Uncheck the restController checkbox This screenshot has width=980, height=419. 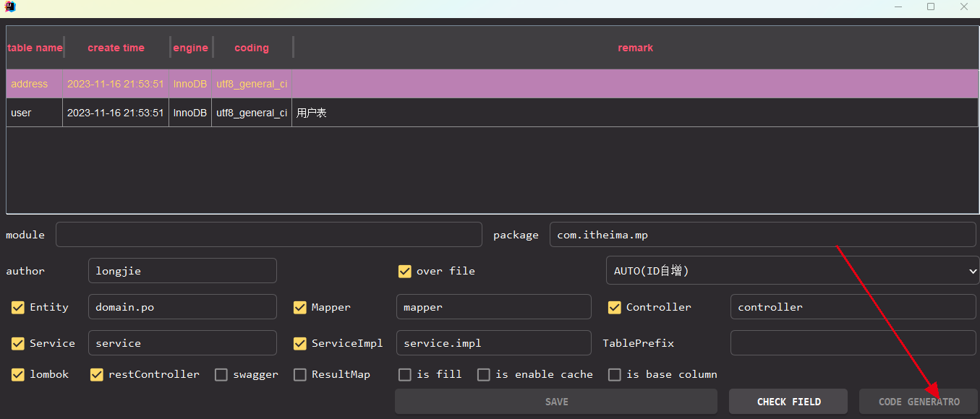[97, 375]
